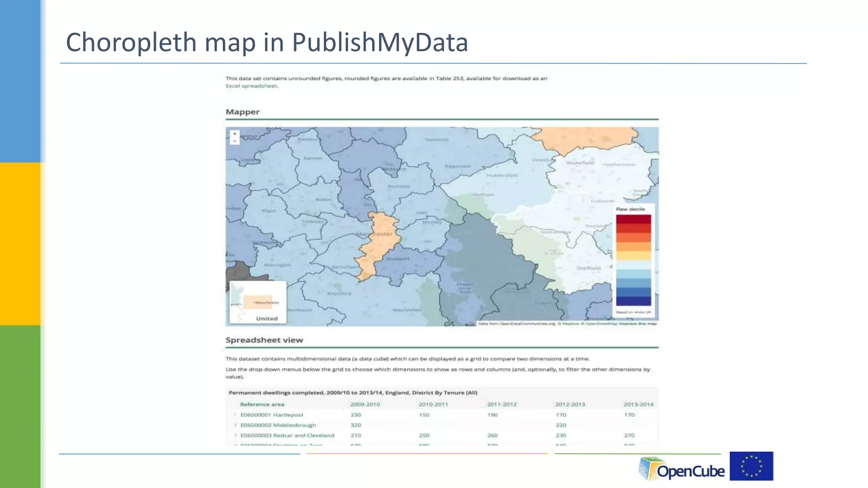
Task: Click the Spreadsheet view heading
Action: click(x=264, y=340)
